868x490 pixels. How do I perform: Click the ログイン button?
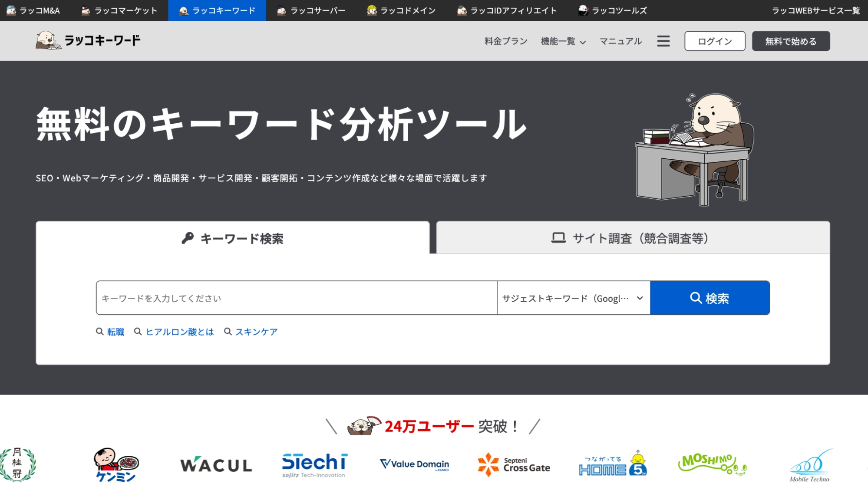715,41
